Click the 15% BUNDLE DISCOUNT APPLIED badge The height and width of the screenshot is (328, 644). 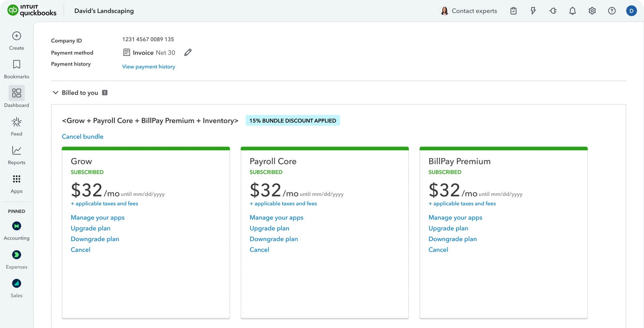coord(293,120)
